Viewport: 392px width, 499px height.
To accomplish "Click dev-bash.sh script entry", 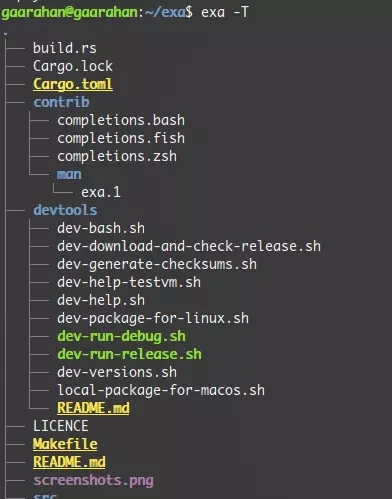I will (x=101, y=228).
